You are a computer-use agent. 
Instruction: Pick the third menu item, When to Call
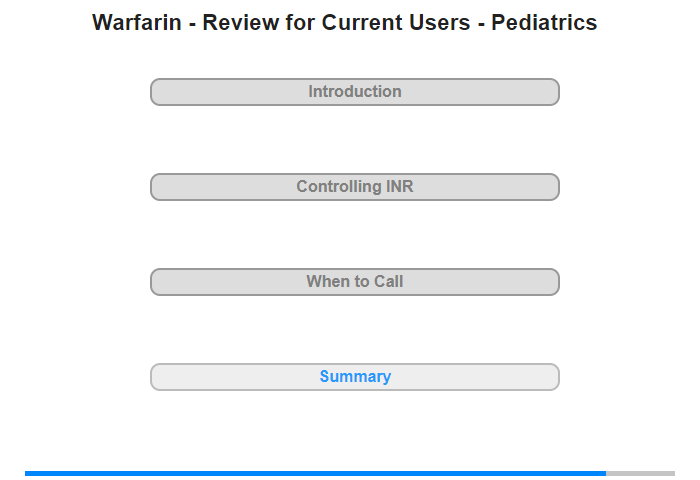(x=354, y=282)
